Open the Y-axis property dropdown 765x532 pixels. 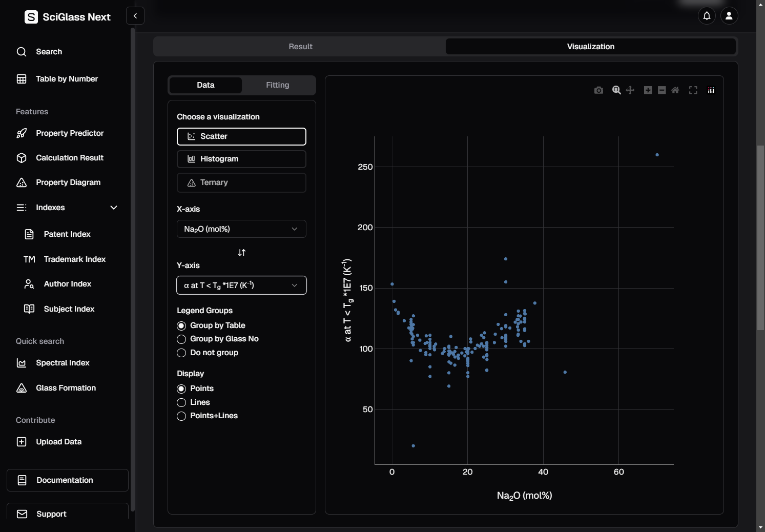[x=241, y=285]
